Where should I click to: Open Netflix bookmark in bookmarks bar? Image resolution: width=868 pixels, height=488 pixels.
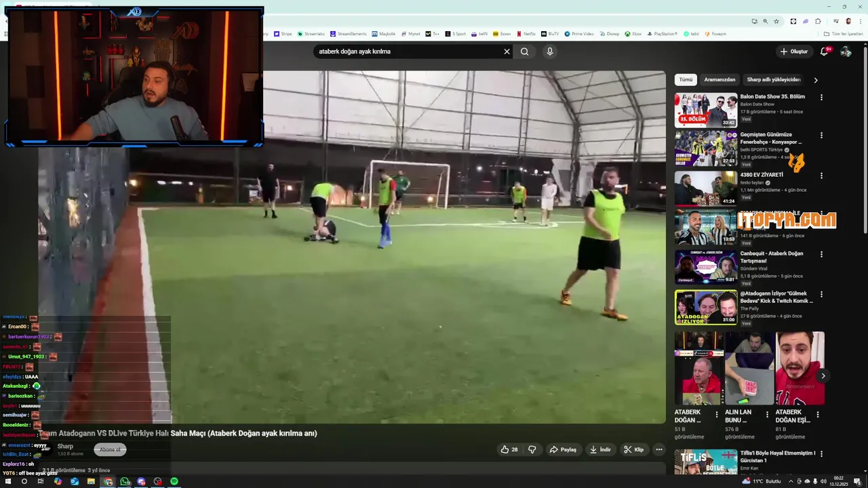pyautogui.click(x=526, y=34)
